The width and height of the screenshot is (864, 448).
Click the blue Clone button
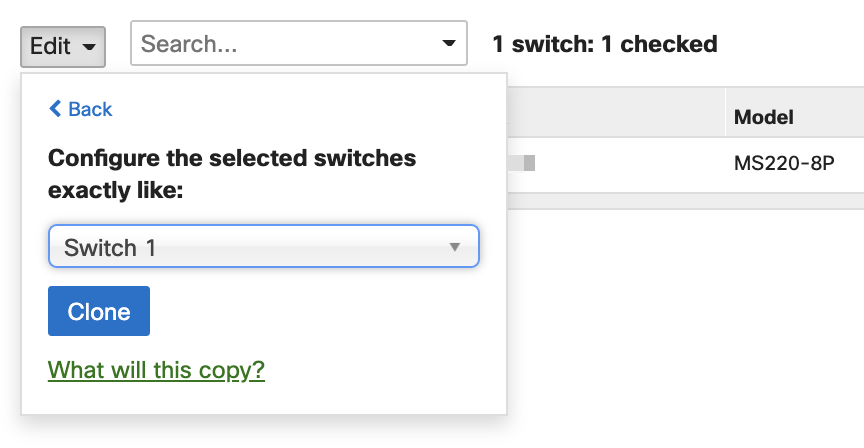coord(99,311)
